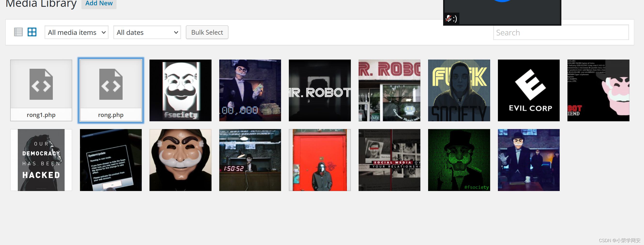Image resolution: width=644 pixels, height=245 pixels.
Task: Switch to grid view mode
Action: 32,32
